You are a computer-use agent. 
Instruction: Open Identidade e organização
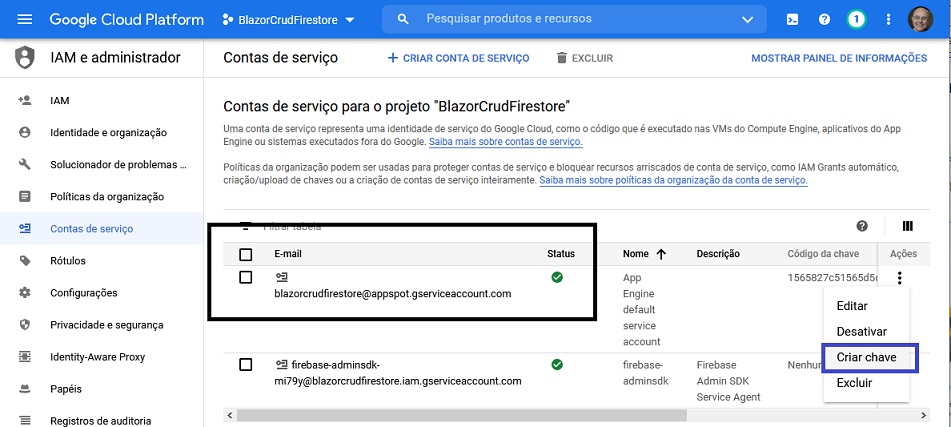pyautogui.click(x=109, y=132)
